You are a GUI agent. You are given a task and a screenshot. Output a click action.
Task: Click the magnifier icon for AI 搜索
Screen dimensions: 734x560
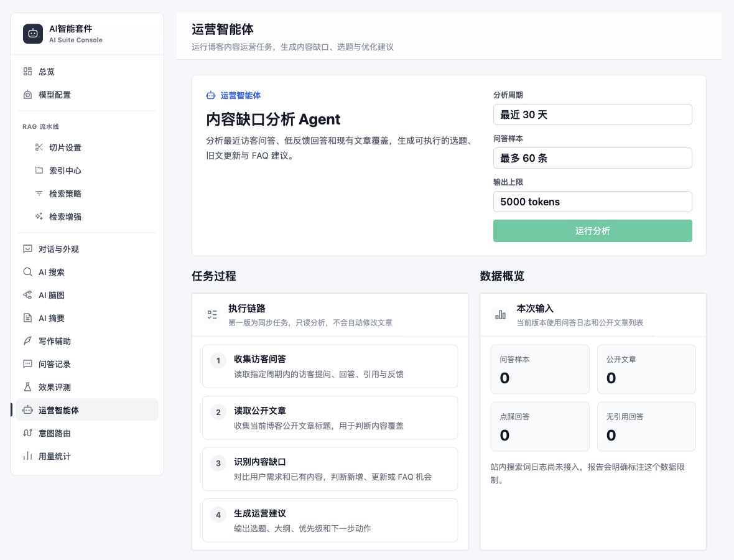pyautogui.click(x=27, y=271)
